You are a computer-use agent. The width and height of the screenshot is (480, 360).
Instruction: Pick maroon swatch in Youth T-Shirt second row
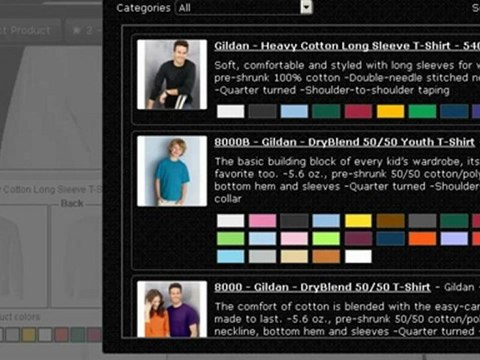[x=358, y=239]
